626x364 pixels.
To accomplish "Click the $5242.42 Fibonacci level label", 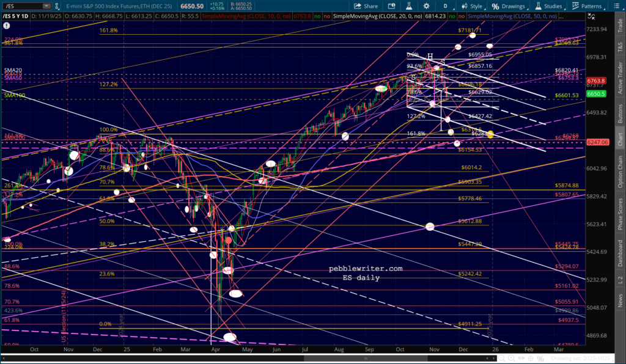I will click(470, 274).
